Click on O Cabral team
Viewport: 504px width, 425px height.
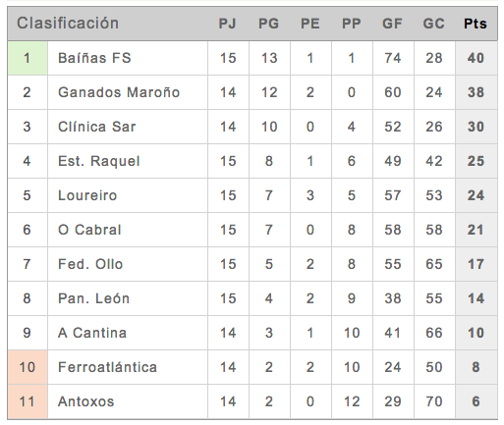(x=89, y=230)
